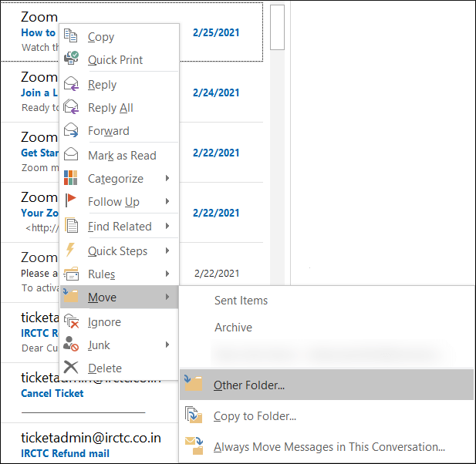Click the Mark as Read envelope icon
This screenshot has width=476, height=464.
pos(71,154)
